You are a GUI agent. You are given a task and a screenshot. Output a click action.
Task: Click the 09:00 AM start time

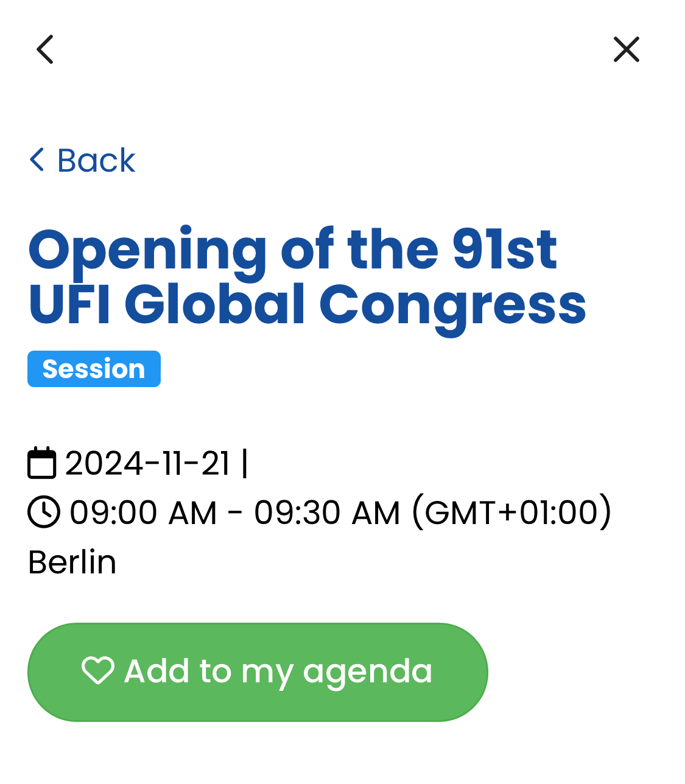click(143, 513)
